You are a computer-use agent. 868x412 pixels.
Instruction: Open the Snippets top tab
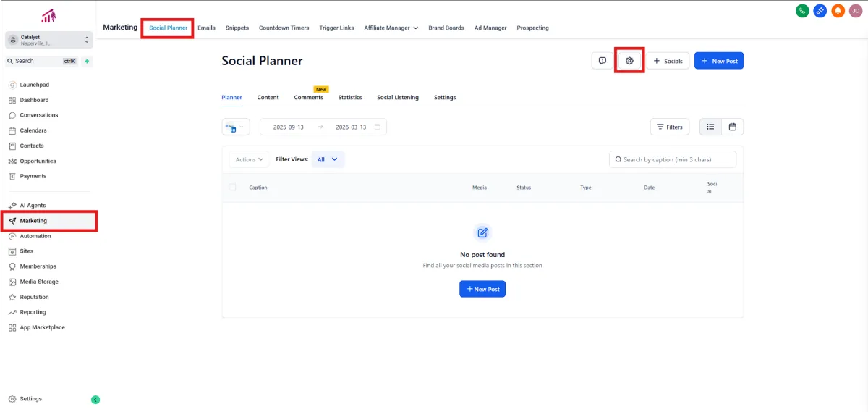[x=237, y=28]
